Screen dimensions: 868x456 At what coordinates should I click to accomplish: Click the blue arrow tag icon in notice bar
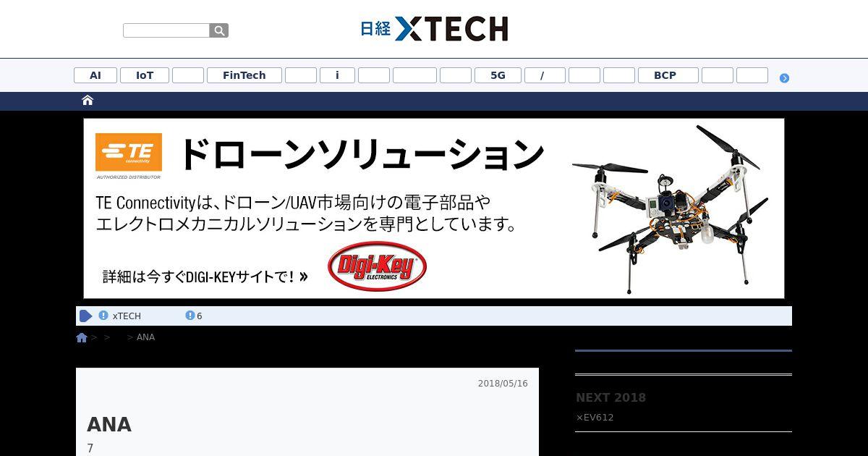(x=86, y=316)
